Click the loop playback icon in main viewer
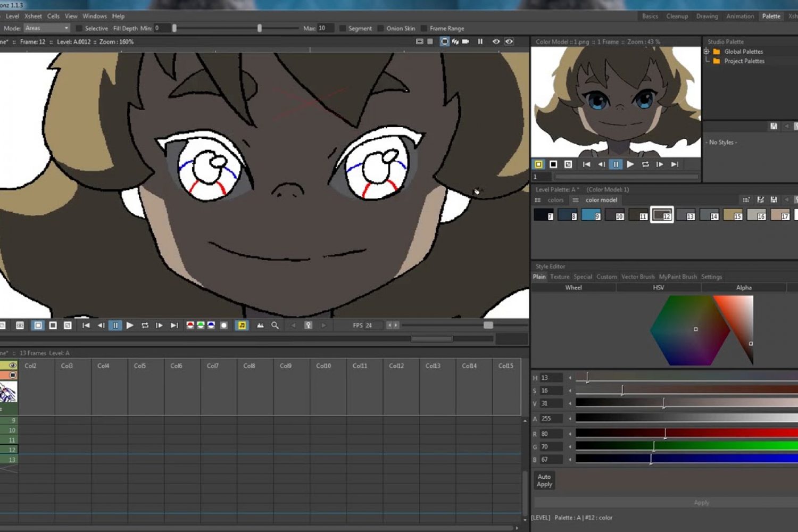 click(x=145, y=326)
